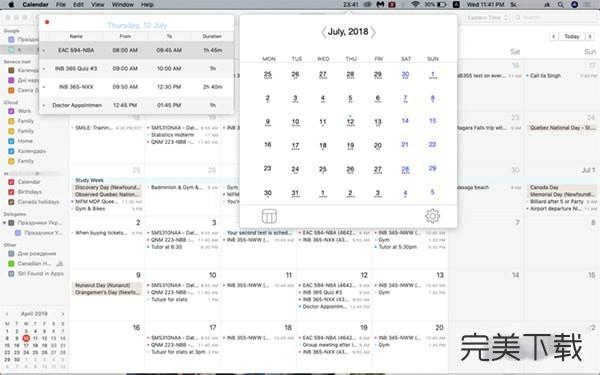Go to next month in July 2018 popover
The height and width of the screenshot is (375, 600).
[x=373, y=32]
